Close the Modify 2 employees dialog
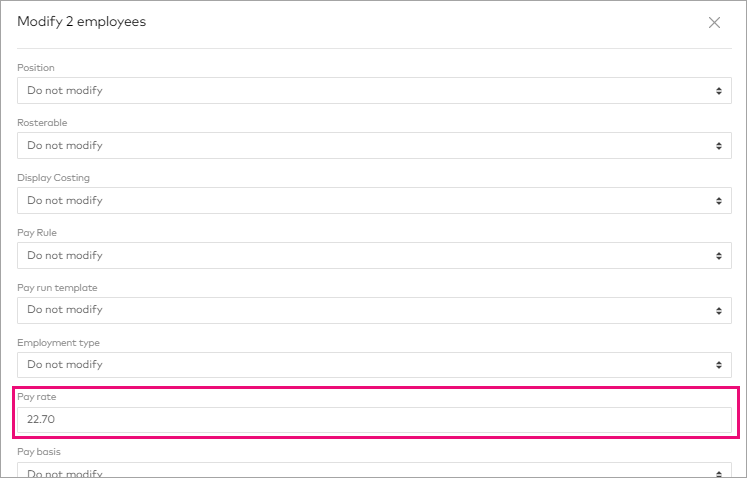 pos(714,23)
